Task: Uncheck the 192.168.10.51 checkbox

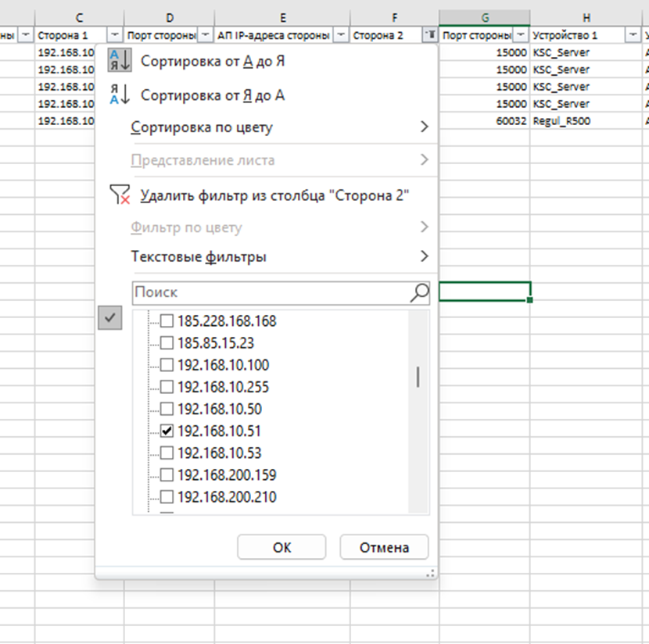Action: 167,431
